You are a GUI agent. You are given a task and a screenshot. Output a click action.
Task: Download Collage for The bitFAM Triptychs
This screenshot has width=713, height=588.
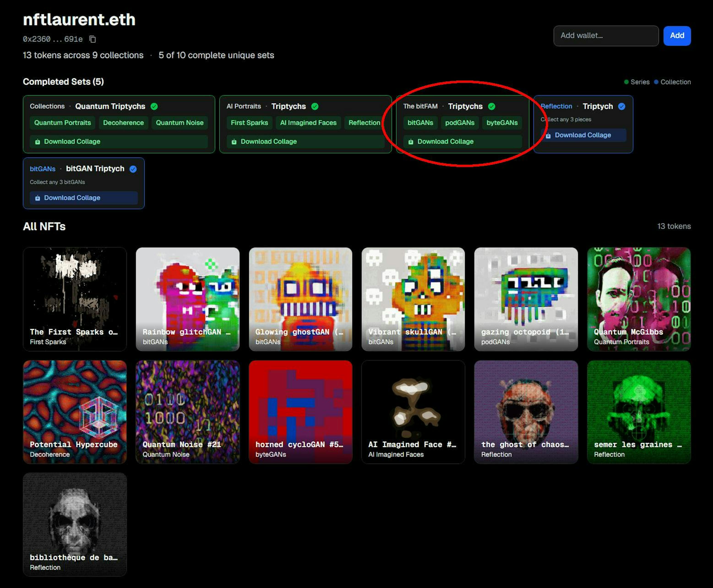click(x=445, y=142)
